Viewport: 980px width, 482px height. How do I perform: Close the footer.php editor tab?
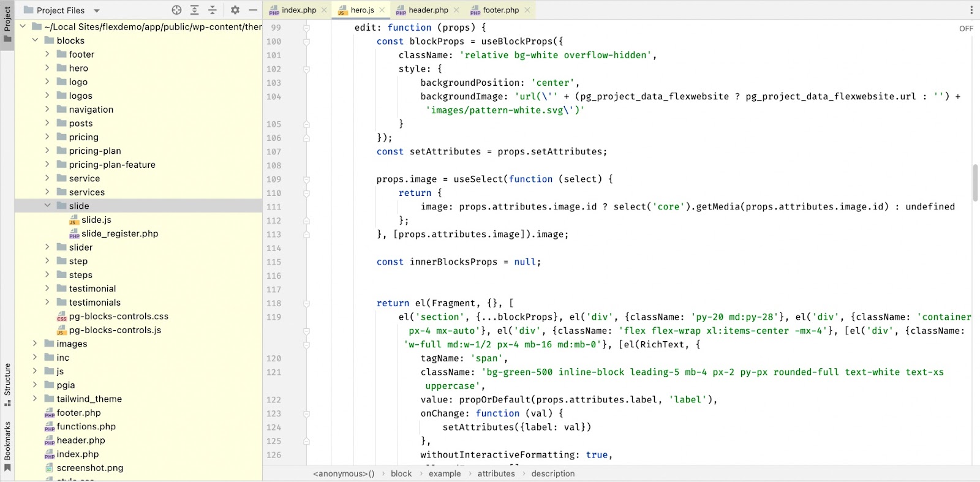[x=527, y=10]
